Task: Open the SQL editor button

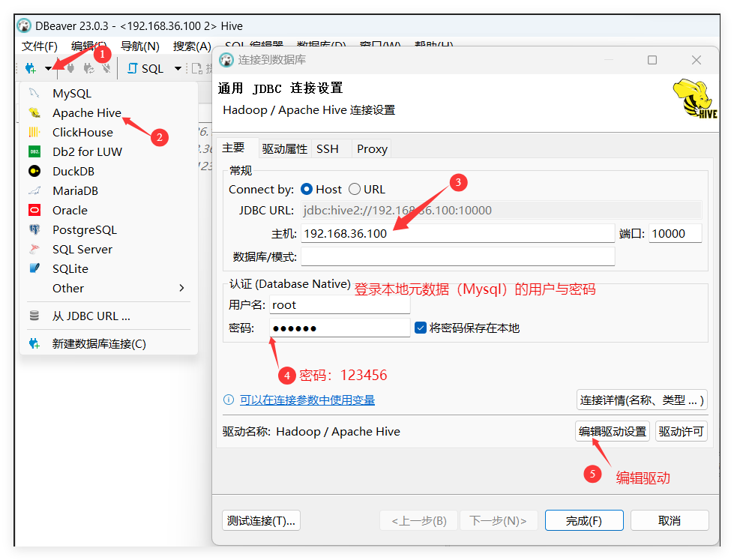Action: tap(145, 69)
